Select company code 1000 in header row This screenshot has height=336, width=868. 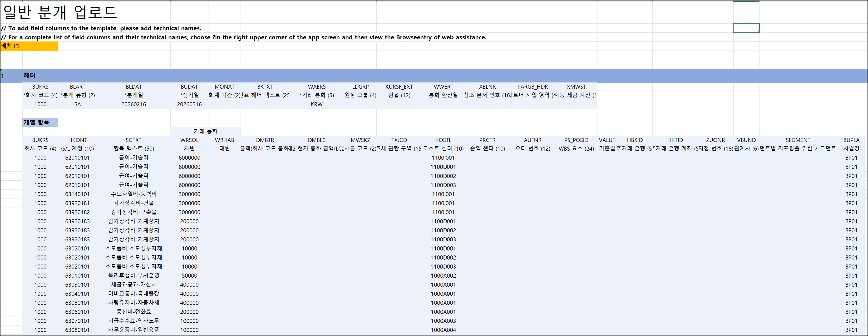tap(40, 104)
